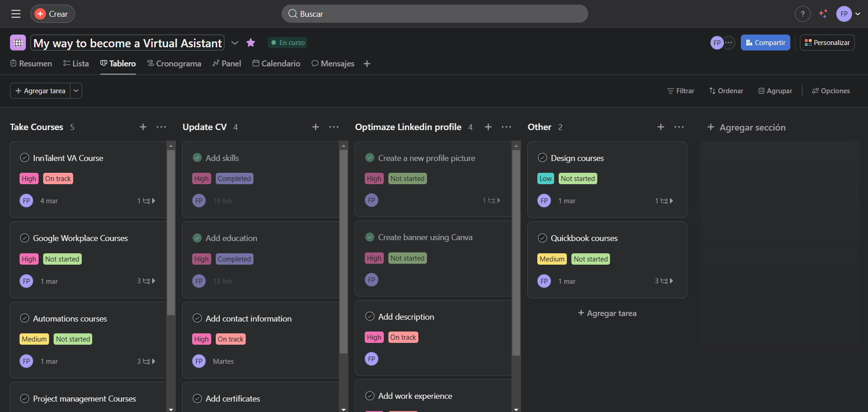Open the project title dropdown chevron

point(235,43)
